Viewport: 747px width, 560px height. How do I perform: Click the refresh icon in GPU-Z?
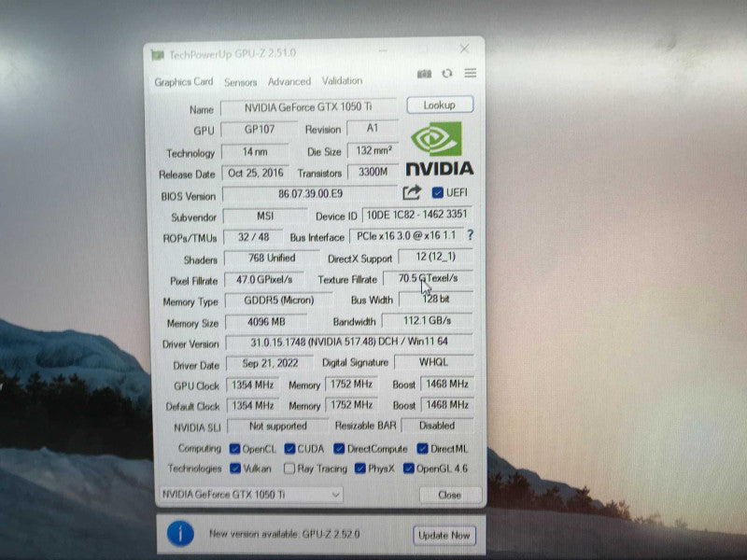click(x=447, y=74)
